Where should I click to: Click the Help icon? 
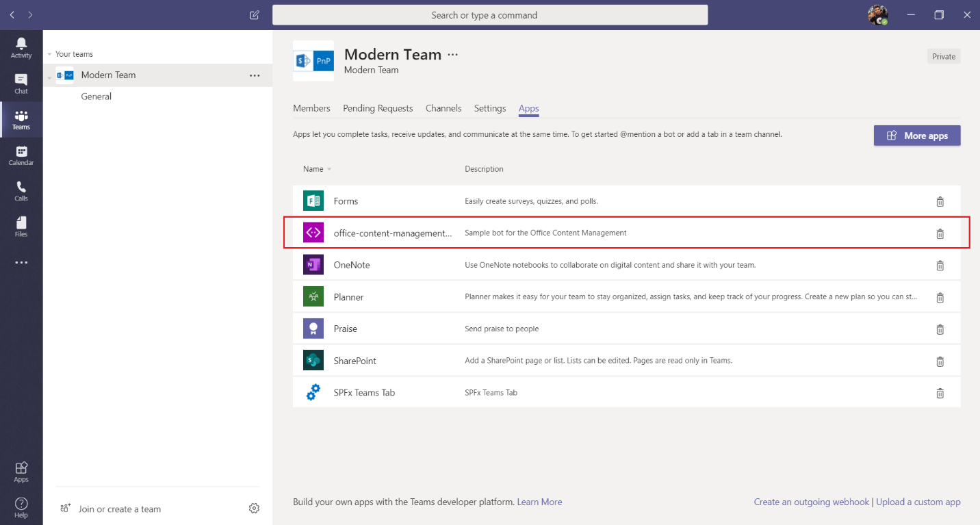coord(21,507)
